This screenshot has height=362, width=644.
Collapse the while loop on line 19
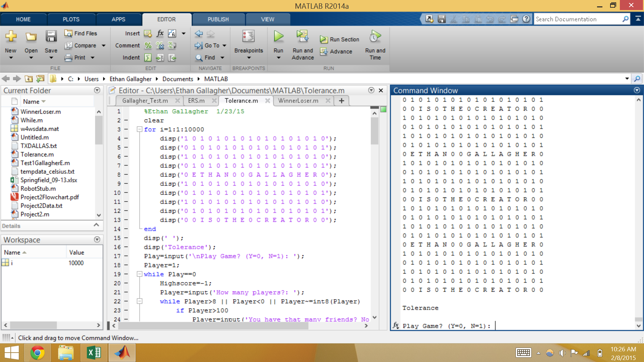pyautogui.click(x=140, y=274)
